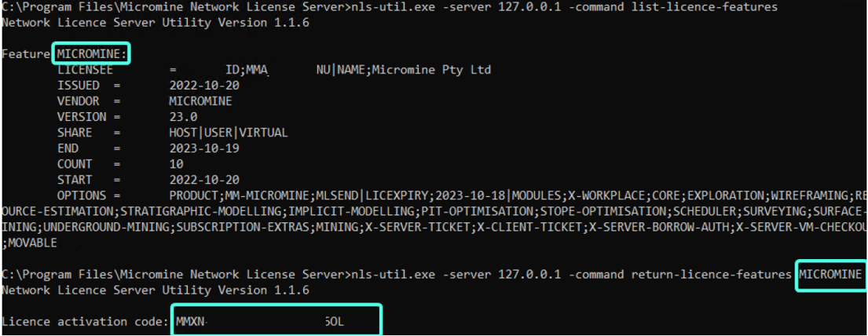The image size is (868, 336).
Task: Click the IMPLICIT-MODELLING module entry
Action: 353,211
